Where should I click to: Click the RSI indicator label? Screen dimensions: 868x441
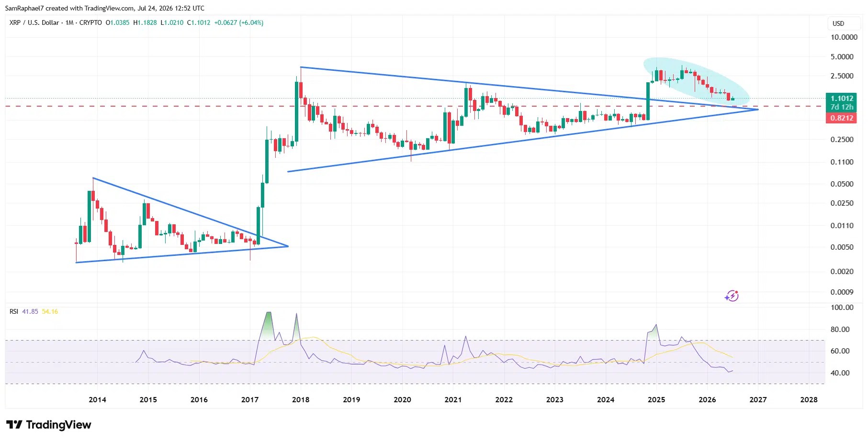14,311
